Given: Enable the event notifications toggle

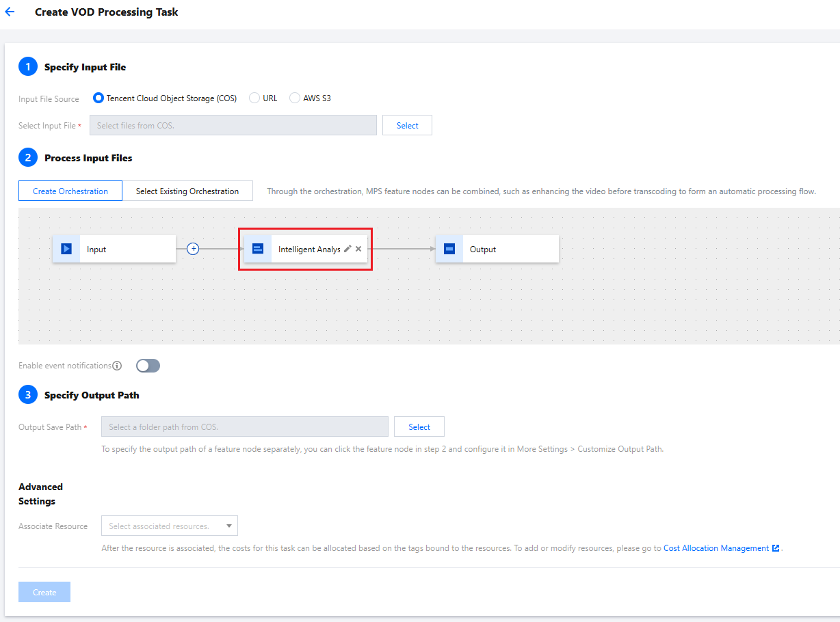Looking at the screenshot, I should point(148,366).
